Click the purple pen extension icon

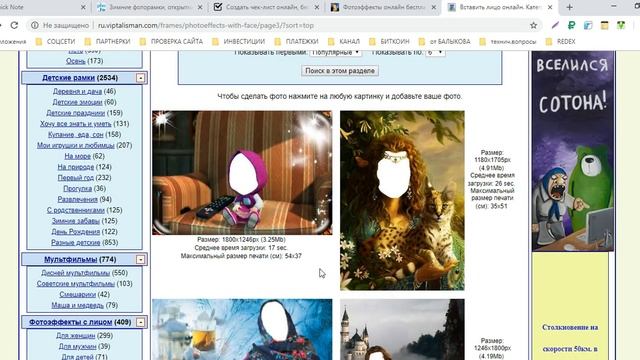[555, 25]
